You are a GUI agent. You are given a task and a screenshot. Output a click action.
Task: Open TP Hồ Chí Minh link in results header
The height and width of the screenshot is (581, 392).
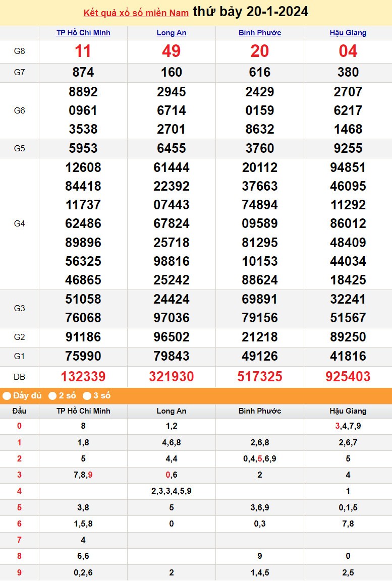[x=83, y=33]
